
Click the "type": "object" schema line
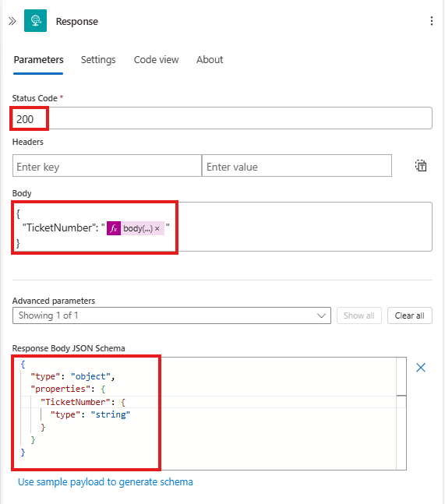(x=72, y=376)
